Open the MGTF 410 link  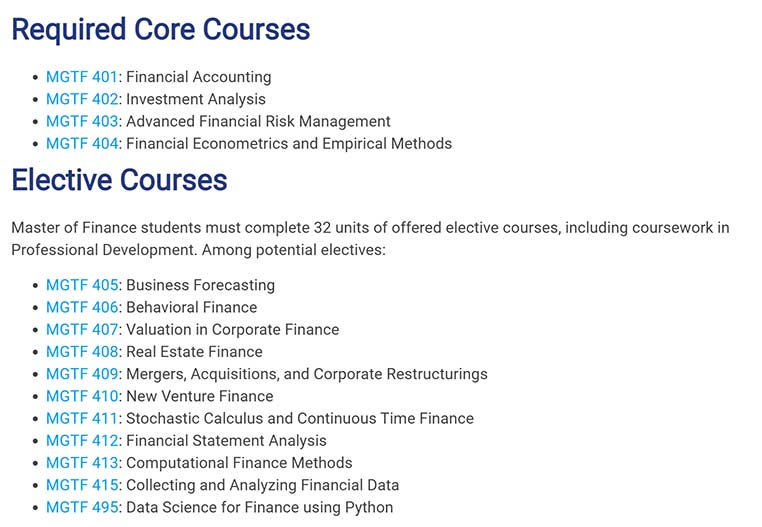point(82,396)
